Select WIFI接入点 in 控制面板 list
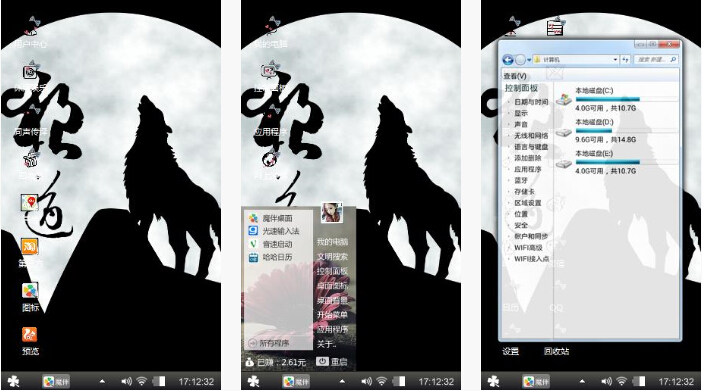The height and width of the screenshot is (391, 702). [532, 259]
